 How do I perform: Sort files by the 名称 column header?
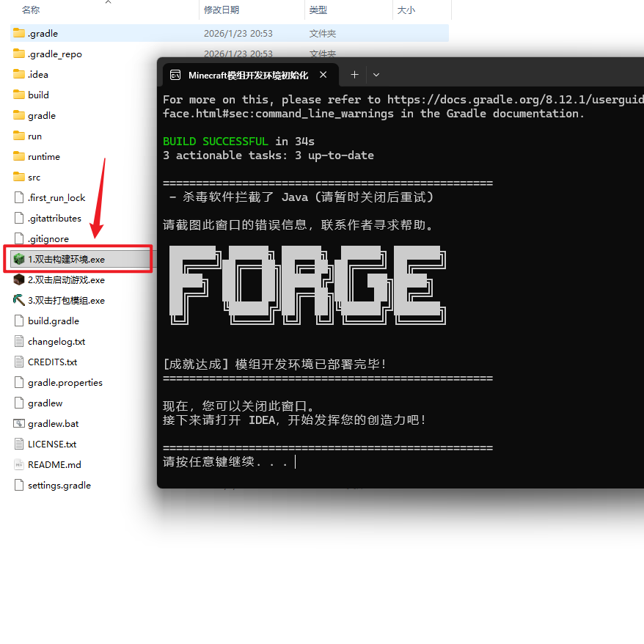tap(31, 10)
